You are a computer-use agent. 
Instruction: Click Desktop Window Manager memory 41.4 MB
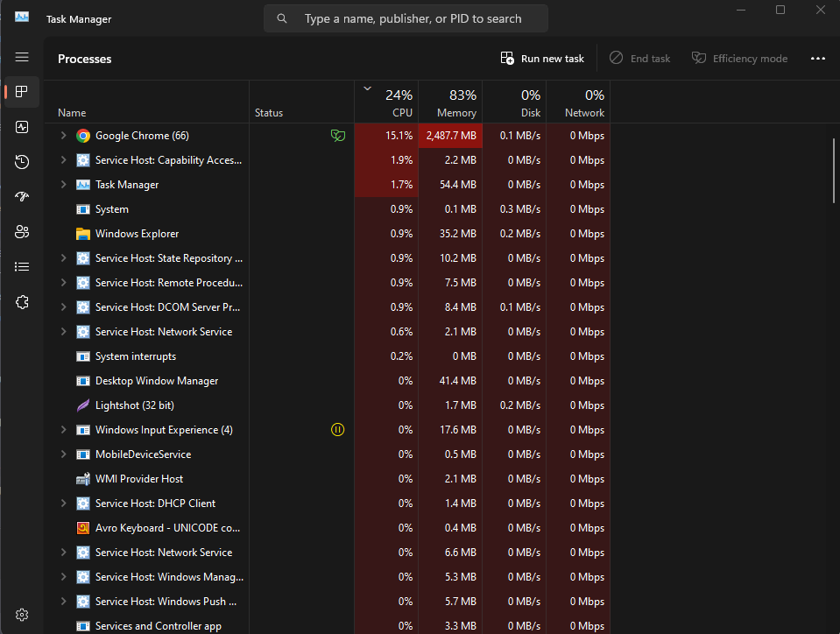pos(458,381)
